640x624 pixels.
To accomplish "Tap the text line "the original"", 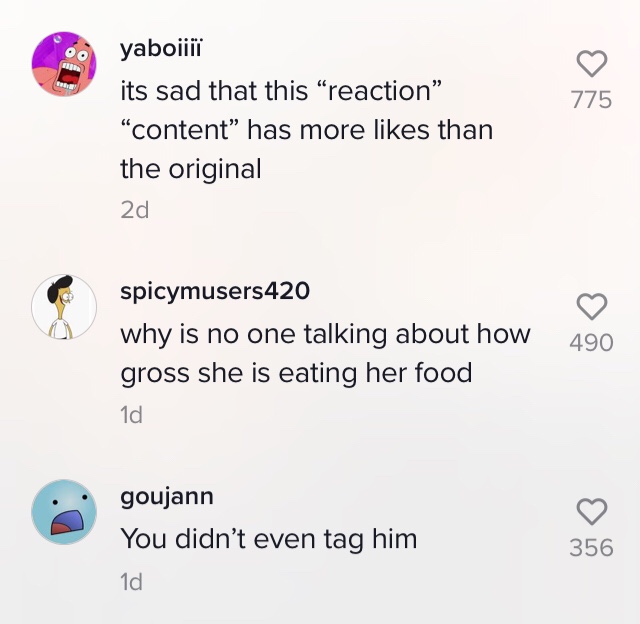I will click(x=191, y=169).
